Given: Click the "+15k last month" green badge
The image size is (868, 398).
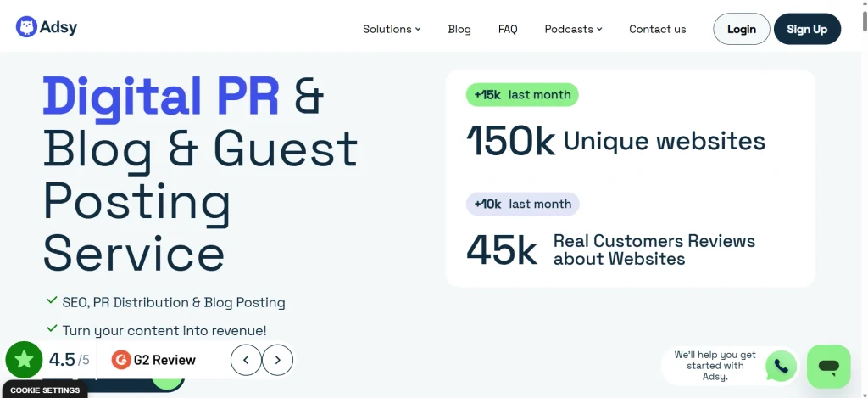Looking at the screenshot, I should click(522, 95).
